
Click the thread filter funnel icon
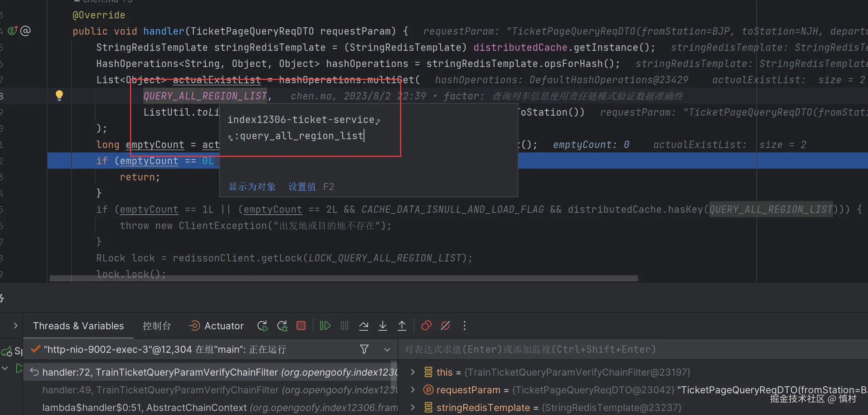coord(364,349)
